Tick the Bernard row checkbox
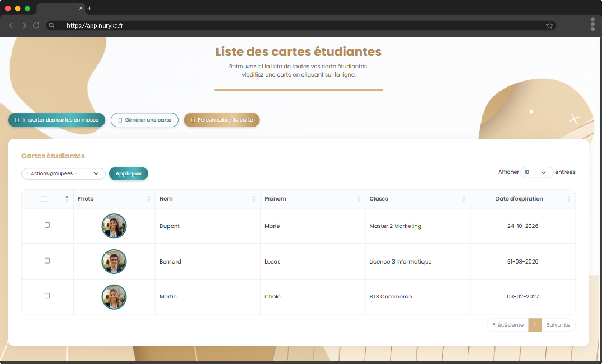 click(47, 260)
